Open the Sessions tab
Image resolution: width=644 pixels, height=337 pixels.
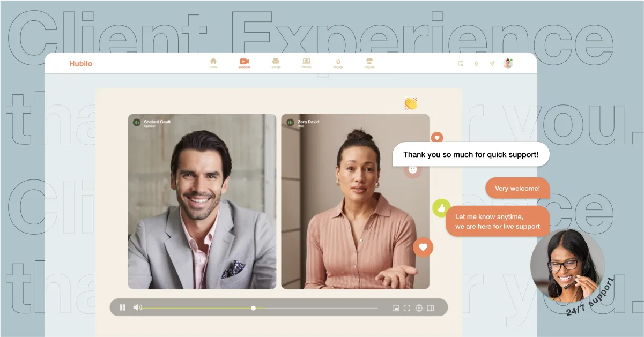(245, 63)
